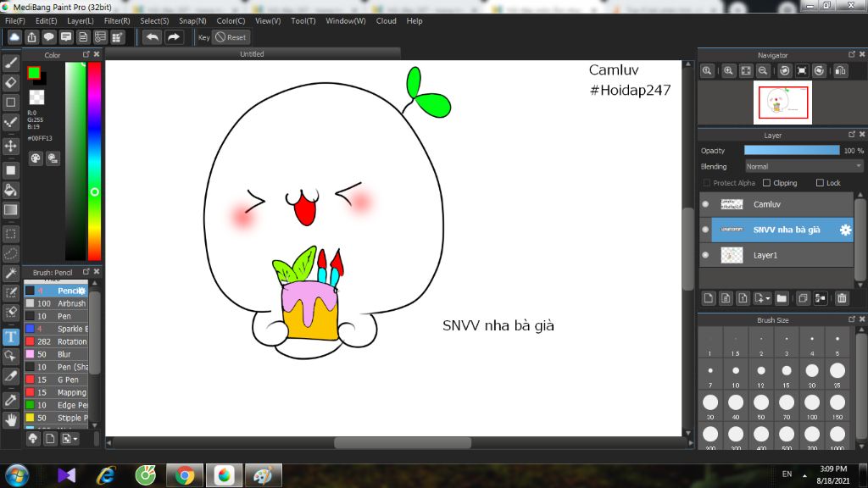The width and height of the screenshot is (868, 488).
Task: Open color palette icon in Color panel
Action: [x=36, y=158]
